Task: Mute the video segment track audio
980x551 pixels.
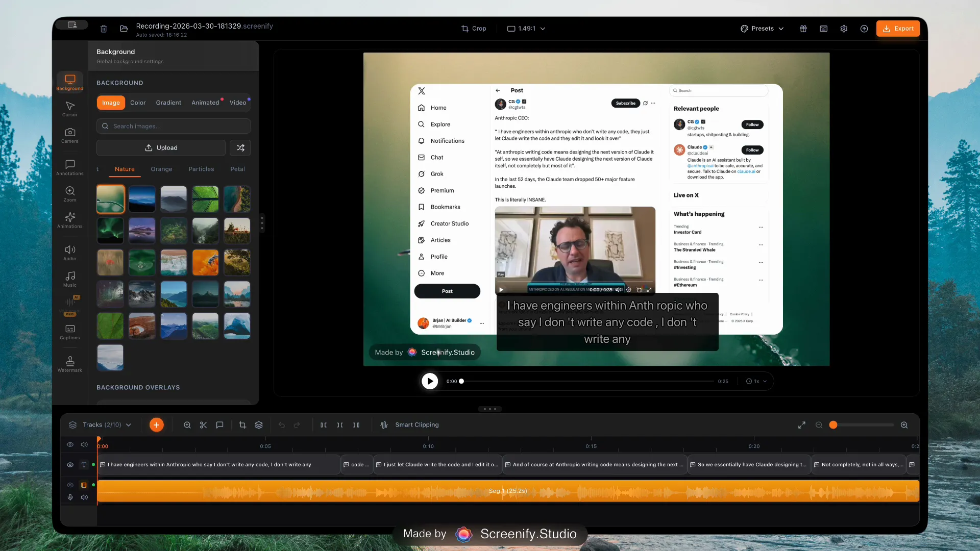Action: pyautogui.click(x=85, y=497)
